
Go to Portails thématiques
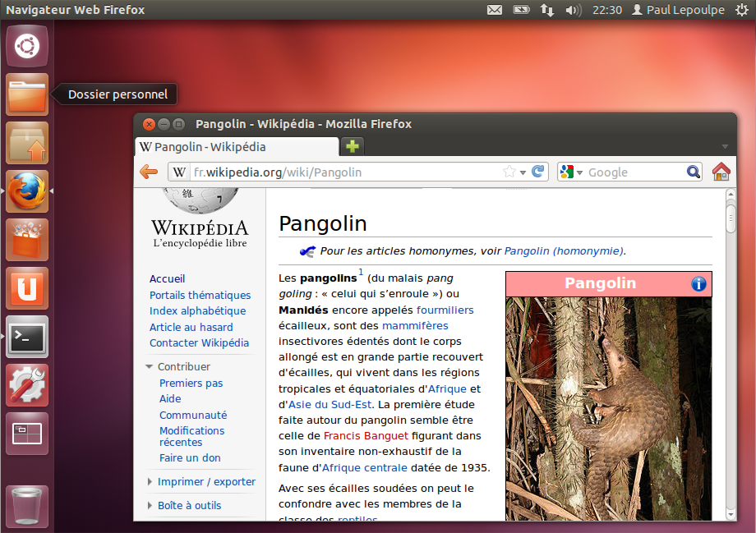click(200, 295)
